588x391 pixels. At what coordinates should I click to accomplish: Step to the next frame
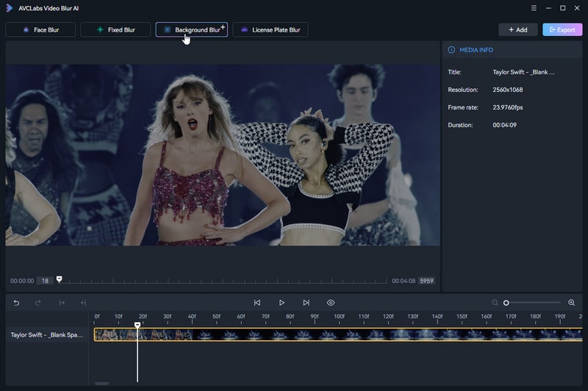click(x=306, y=303)
